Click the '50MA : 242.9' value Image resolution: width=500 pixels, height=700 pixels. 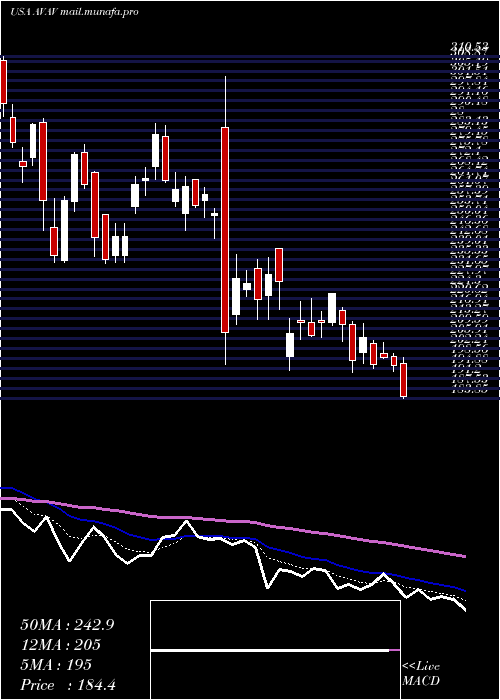point(67,625)
